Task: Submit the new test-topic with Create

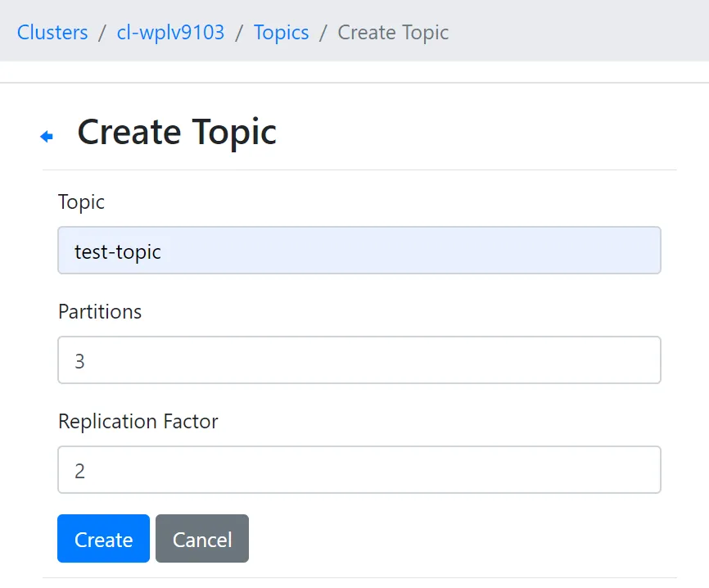Action: (x=103, y=539)
